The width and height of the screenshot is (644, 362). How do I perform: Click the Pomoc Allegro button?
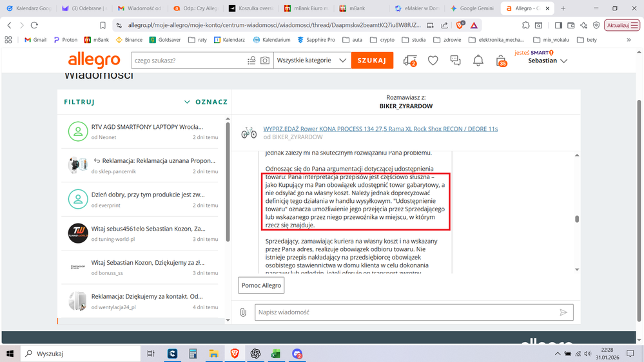pos(262,285)
